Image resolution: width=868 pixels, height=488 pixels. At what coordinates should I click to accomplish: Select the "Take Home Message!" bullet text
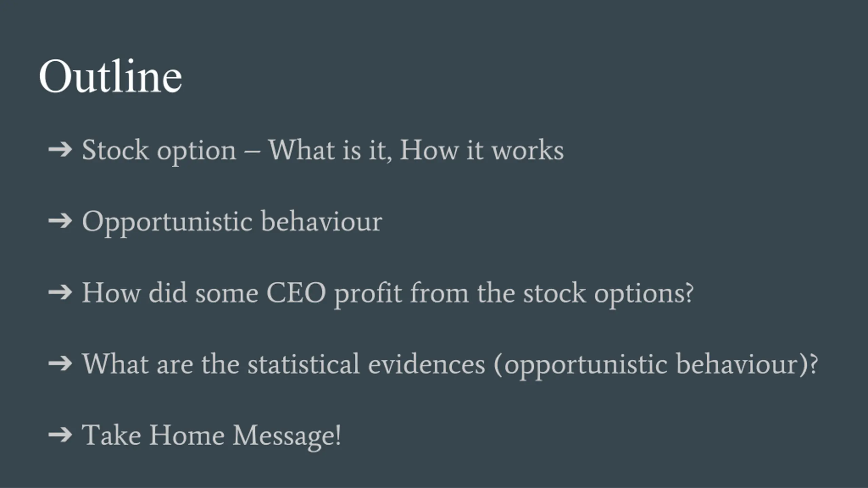(x=212, y=436)
